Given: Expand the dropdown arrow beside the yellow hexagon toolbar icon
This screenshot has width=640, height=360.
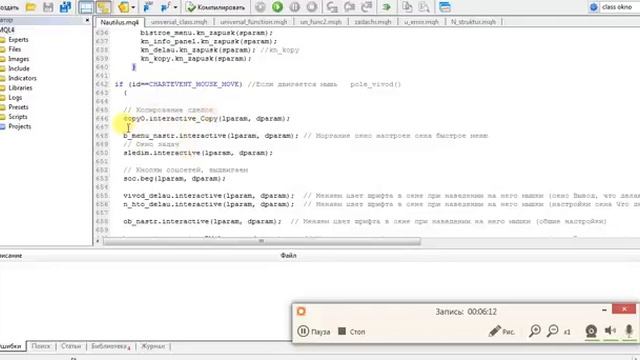Looking at the screenshot, I should 133,7.
